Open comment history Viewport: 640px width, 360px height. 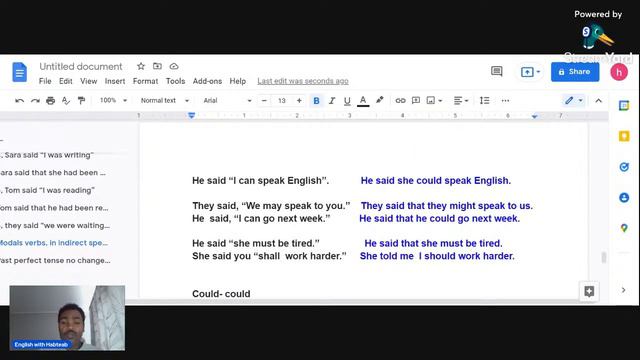497,72
